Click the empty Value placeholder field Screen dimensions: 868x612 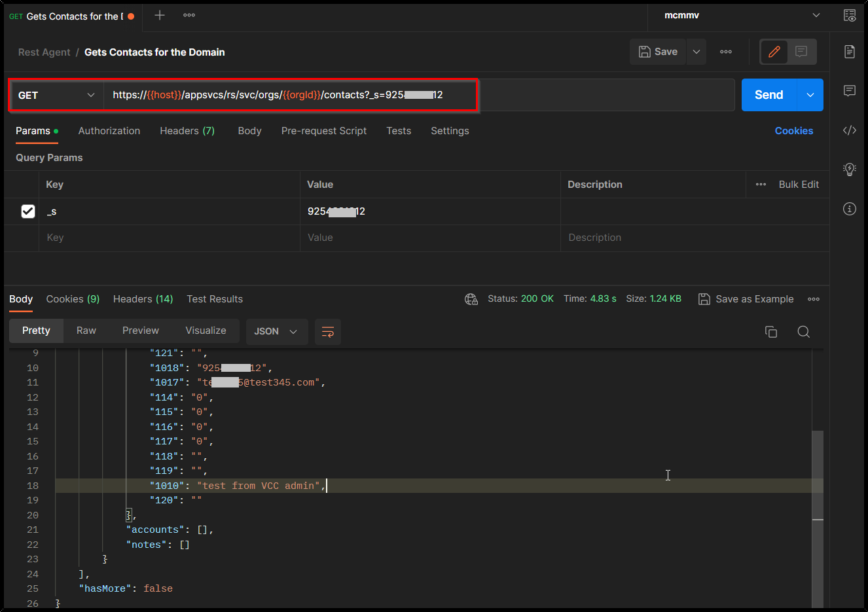430,238
